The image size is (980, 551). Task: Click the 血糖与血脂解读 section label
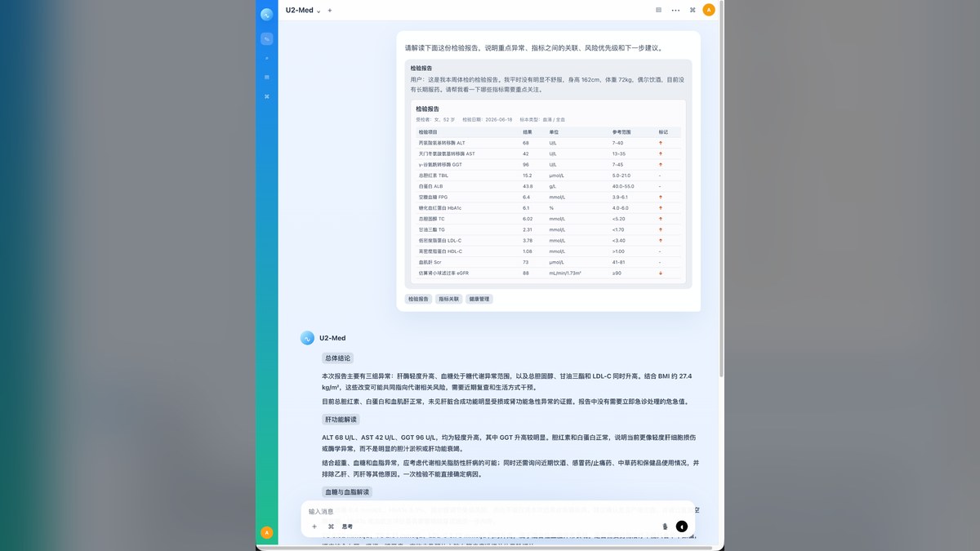pos(347,492)
